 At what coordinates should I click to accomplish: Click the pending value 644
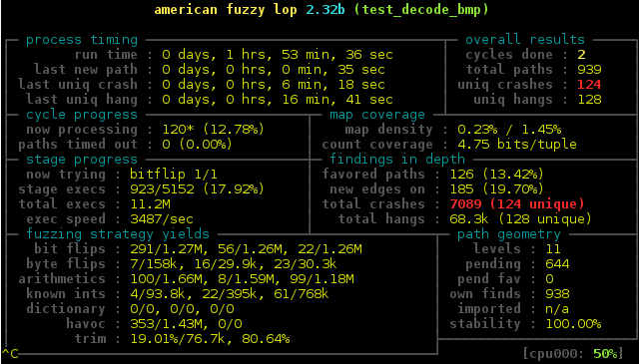[x=557, y=264]
